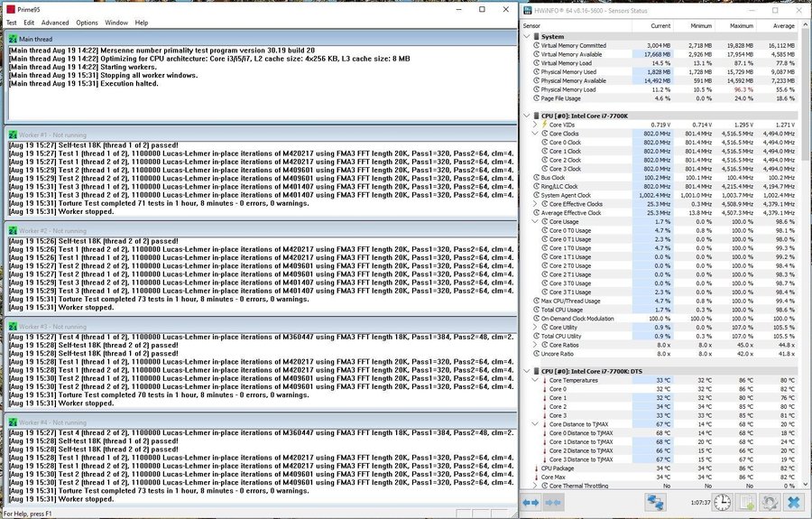The image size is (812, 519).
Task: Start logging with the sheet plus icon
Action: [746, 503]
